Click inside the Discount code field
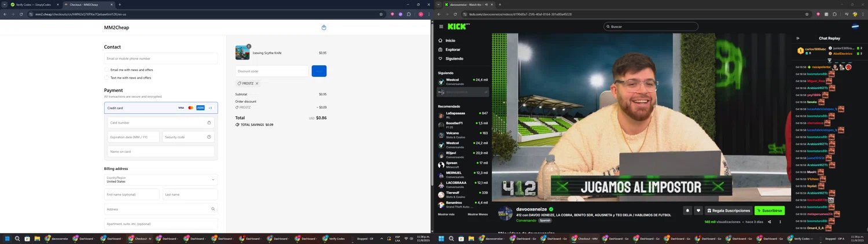 272,71
